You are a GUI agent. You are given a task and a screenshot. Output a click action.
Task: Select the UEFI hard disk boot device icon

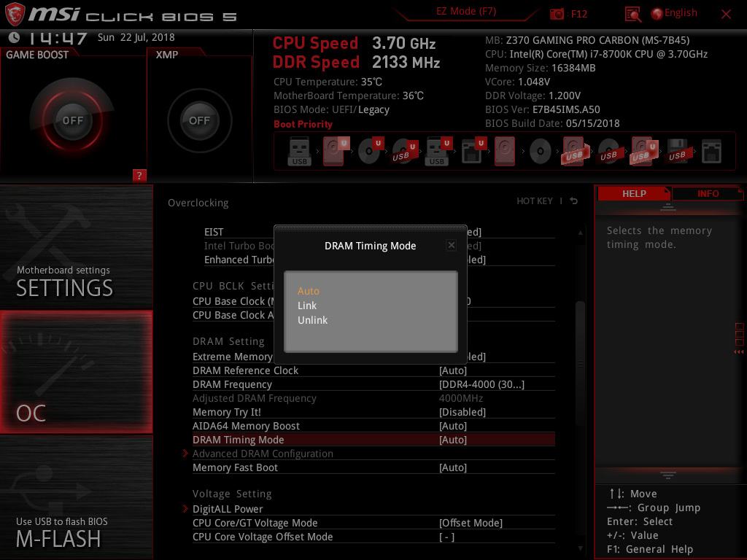click(336, 152)
